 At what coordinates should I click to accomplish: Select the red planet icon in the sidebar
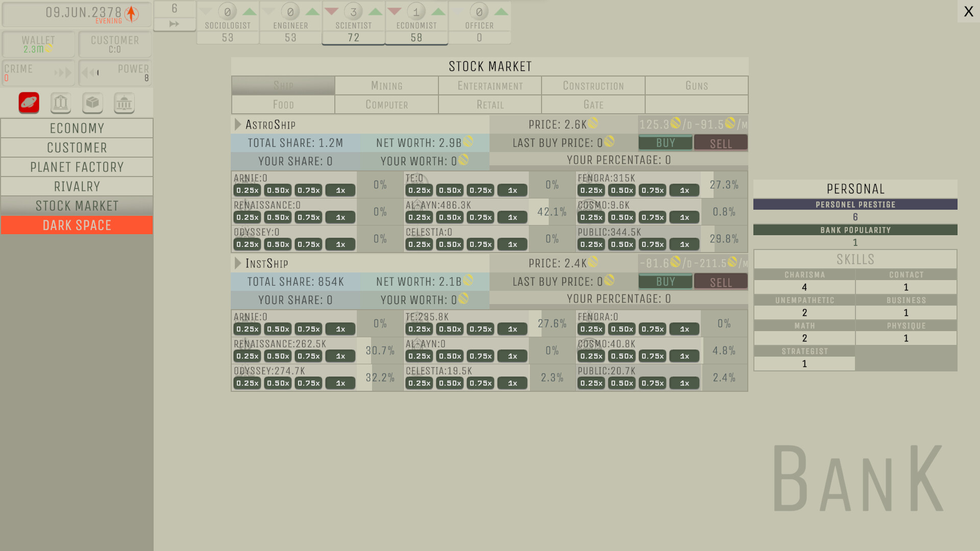click(28, 103)
